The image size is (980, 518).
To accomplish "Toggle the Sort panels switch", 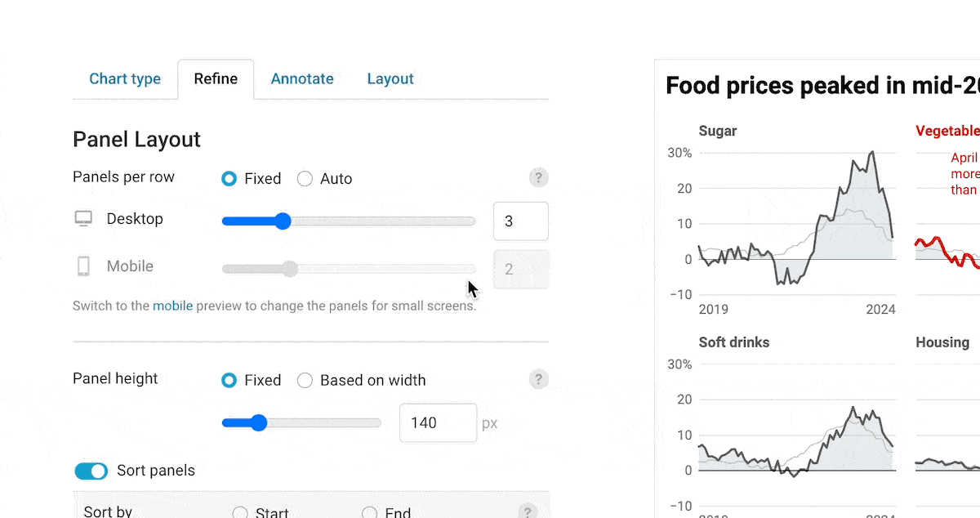I will pos(91,471).
